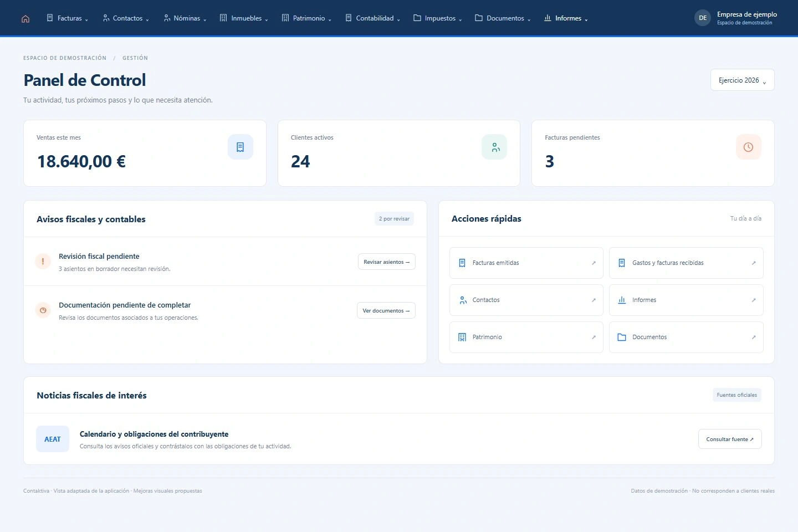Open the Contactos menu in top navbar
798x532 pixels.
pyautogui.click(x=126, y=18)
